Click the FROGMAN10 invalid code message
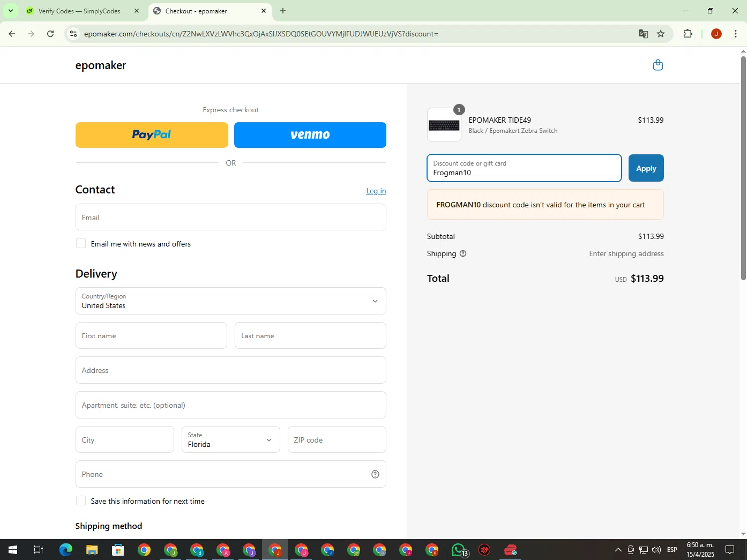The image size is (747, 560). [545, 205]
